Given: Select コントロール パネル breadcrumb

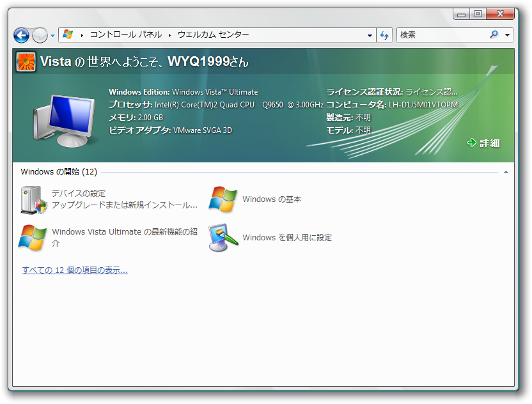Looking at the screenshot, I should (x=125, y=35).
